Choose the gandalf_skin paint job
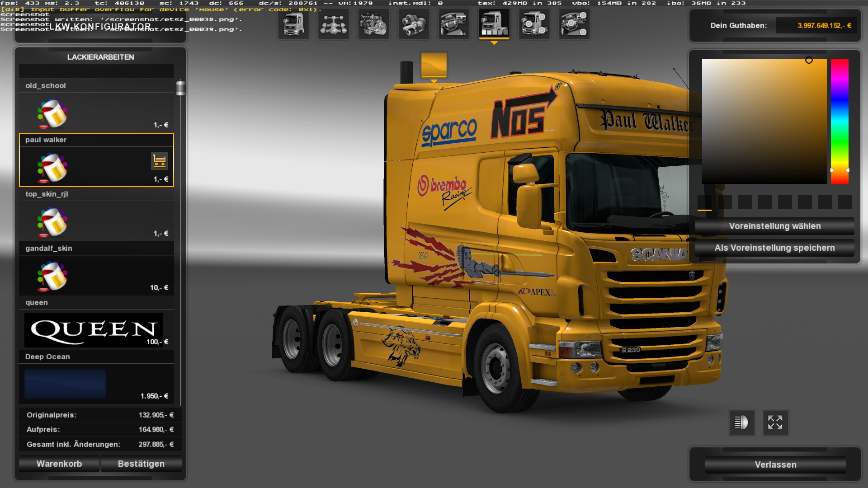The image size is (868, 488). (96, 268)
